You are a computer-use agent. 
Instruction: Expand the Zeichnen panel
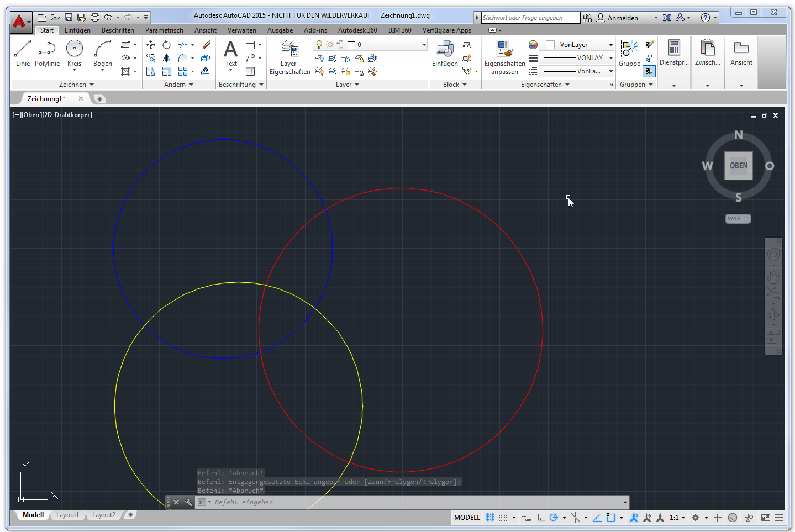[76, 85]
